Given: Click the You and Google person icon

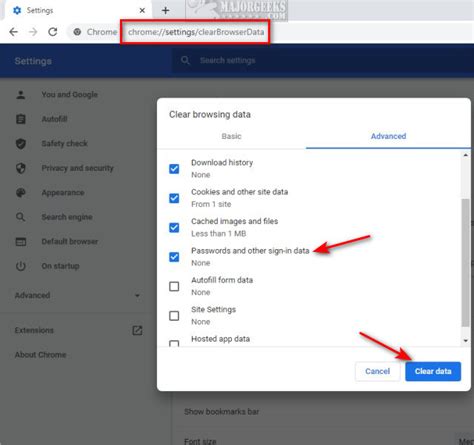Looking at the screenshot, I should tap(21, 95).
